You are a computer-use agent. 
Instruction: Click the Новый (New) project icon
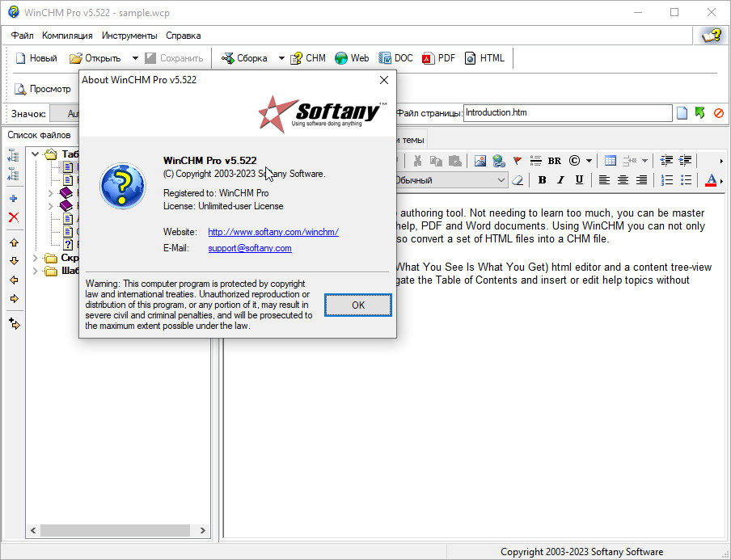tap(20, 58)
